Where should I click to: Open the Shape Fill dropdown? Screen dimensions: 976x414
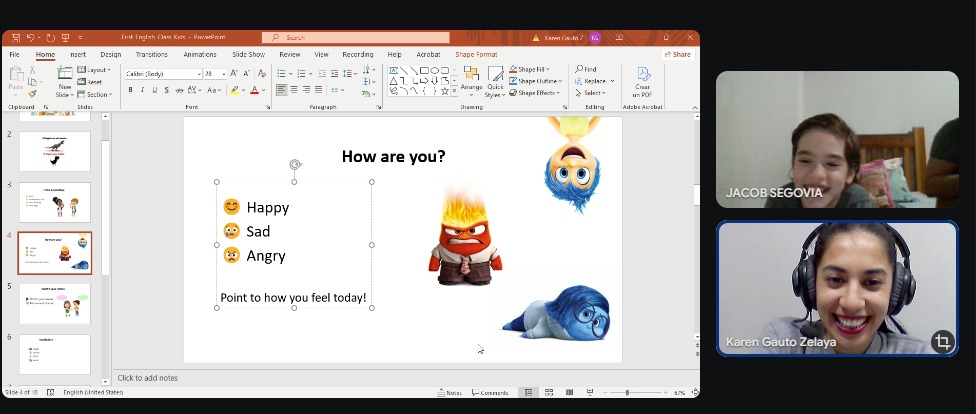(530, 69)
